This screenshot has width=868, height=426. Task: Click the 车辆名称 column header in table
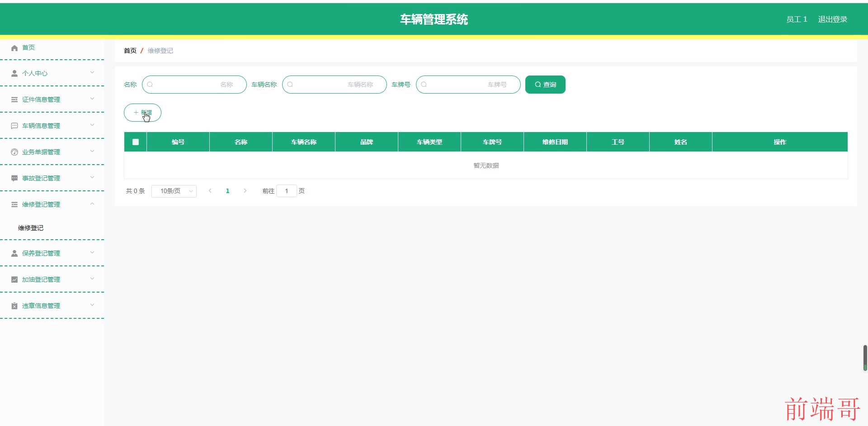[304, 142]
